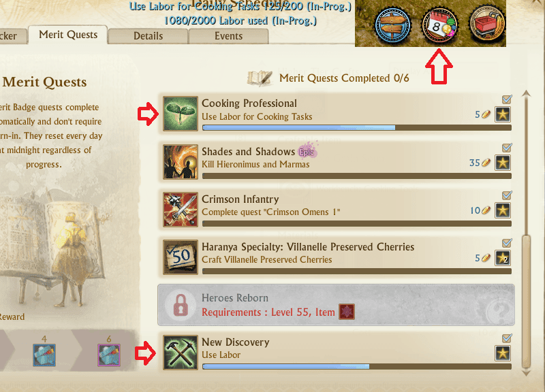Open the blue signpost round icon
The image size is (545, 392).
pyautogui.click(x=393, y=25)
